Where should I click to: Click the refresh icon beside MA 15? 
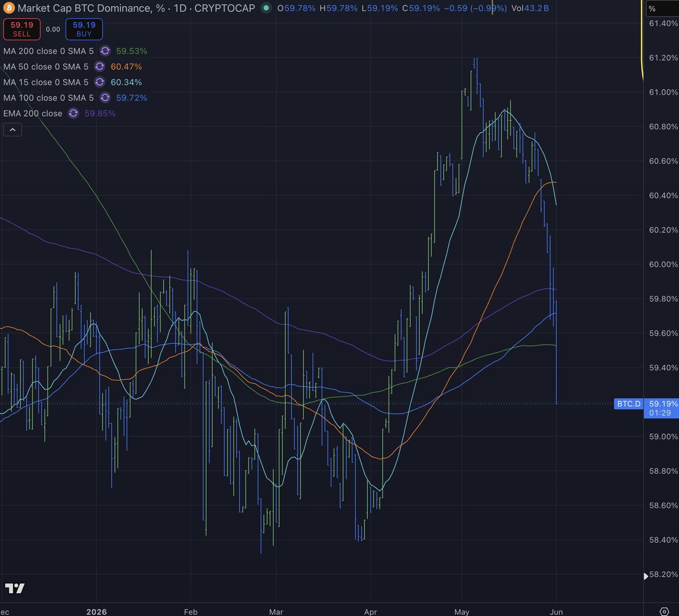coord(100,82)
